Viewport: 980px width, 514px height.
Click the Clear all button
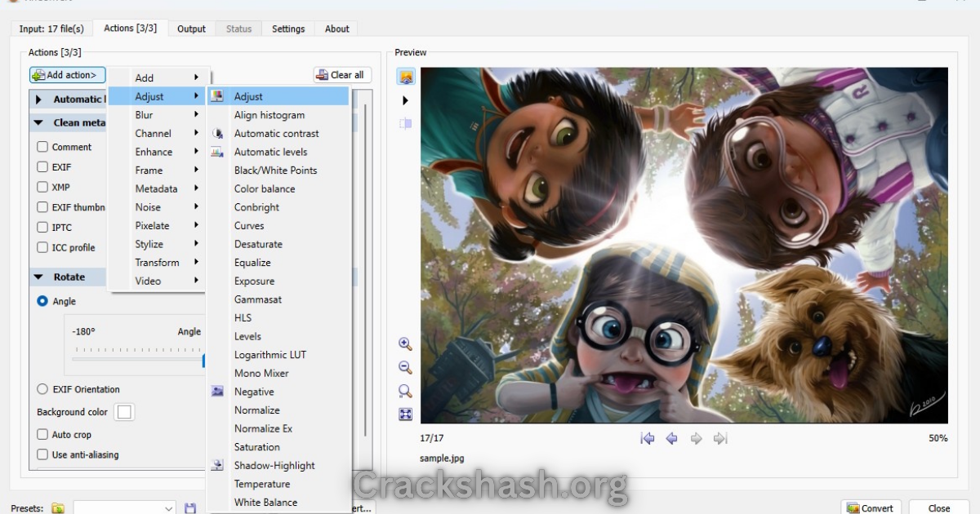click(x=342, y=75)
